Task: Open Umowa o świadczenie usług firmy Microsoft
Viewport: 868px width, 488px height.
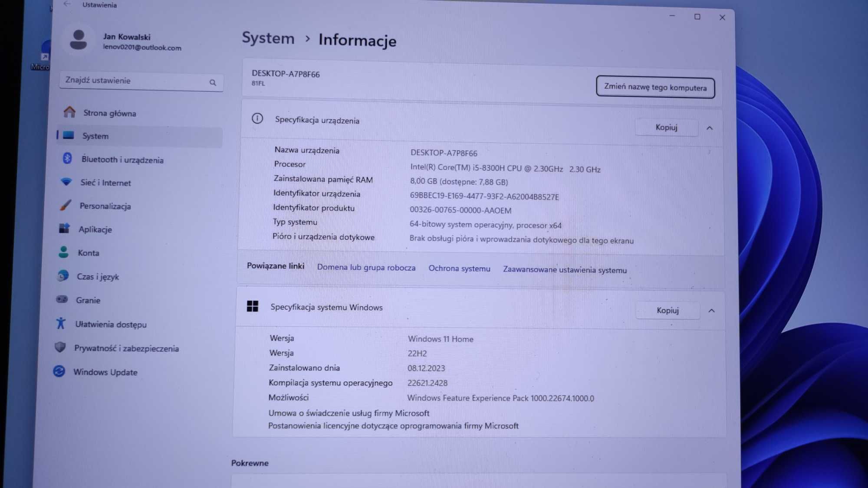Action: tap(349, 413)
